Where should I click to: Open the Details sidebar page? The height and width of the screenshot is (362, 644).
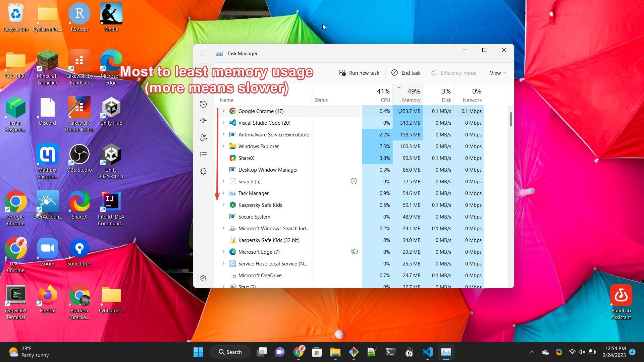coord(203,155)
